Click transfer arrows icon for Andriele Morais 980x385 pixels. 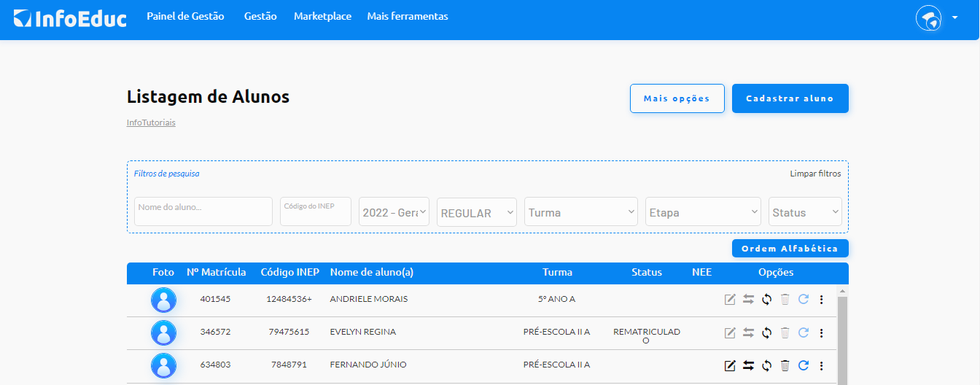click(x=748, y=299)
